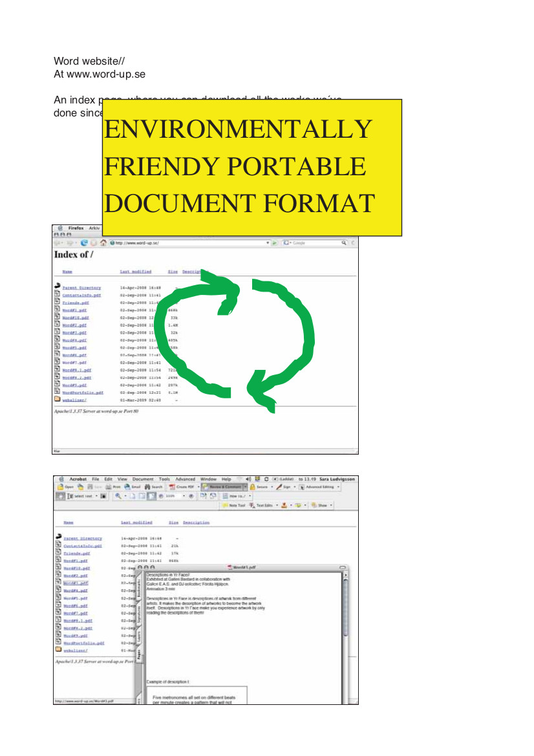Open the Document menu in Acrobat
The image size is (534, 756).
tap(143, 479)
